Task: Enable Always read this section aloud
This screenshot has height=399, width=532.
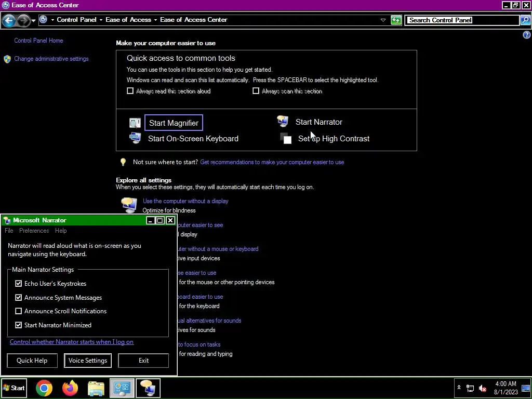Action: click(x=130, y=91)
